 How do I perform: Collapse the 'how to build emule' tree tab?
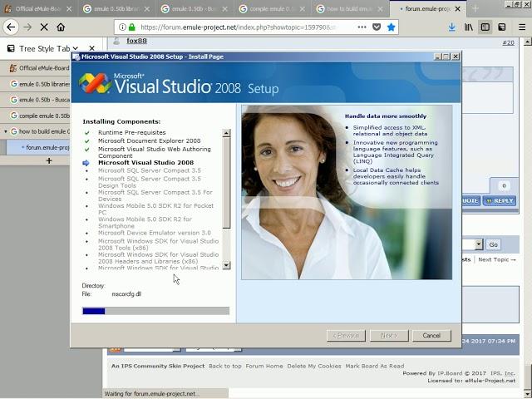6,131
